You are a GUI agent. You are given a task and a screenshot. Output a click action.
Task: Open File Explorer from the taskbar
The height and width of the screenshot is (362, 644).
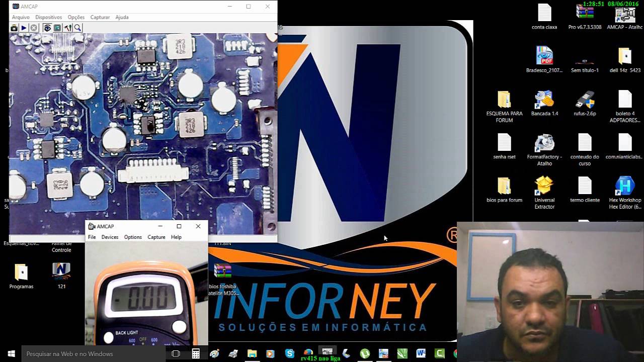[x=252, y=353]
